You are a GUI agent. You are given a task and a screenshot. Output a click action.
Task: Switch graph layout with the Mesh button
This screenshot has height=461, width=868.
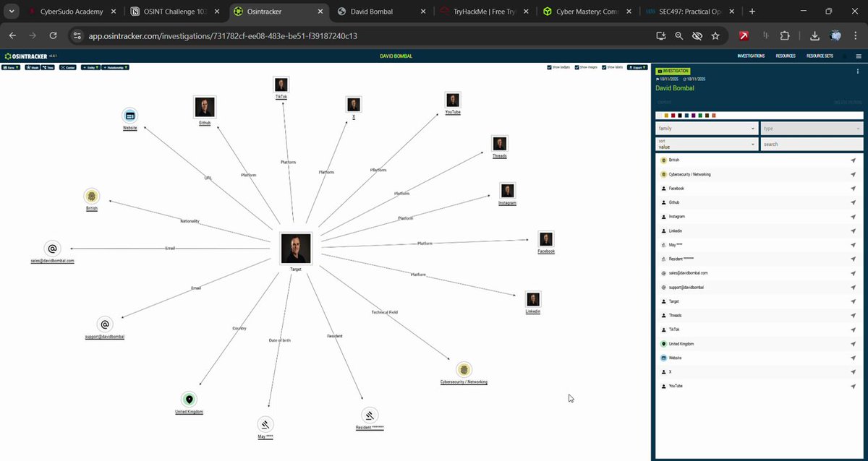coord(33,67)
